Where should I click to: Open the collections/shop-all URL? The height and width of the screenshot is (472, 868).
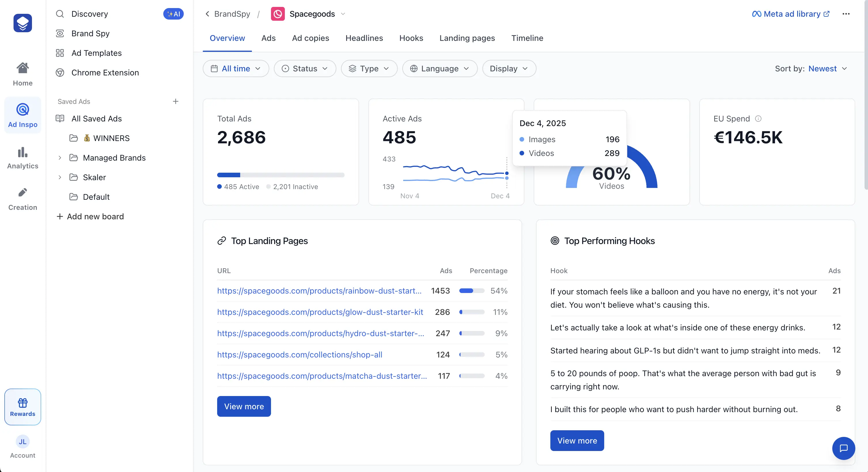tap(300, 355)
